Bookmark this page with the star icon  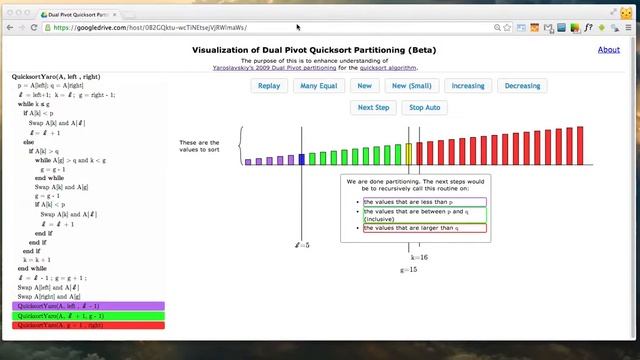click(x=507, y=28)
